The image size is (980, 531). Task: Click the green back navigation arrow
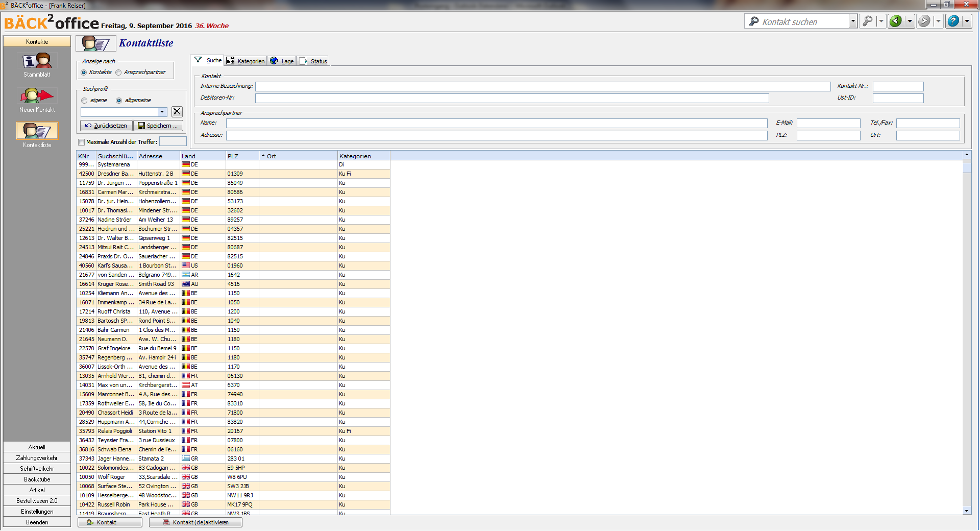click(895, 21)
